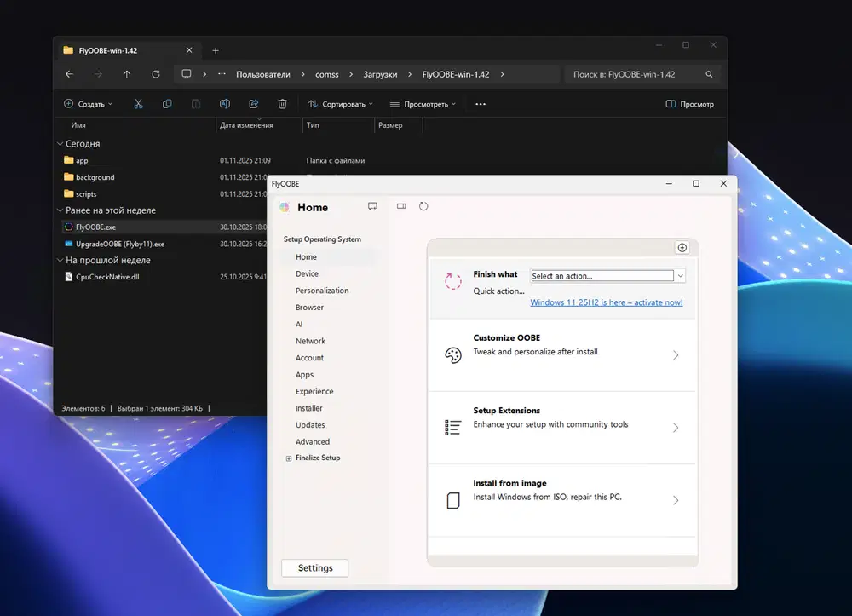Open a new Explorer tab with plus
This screenshot has height=616, width=852.
click(x=216, y=50)
